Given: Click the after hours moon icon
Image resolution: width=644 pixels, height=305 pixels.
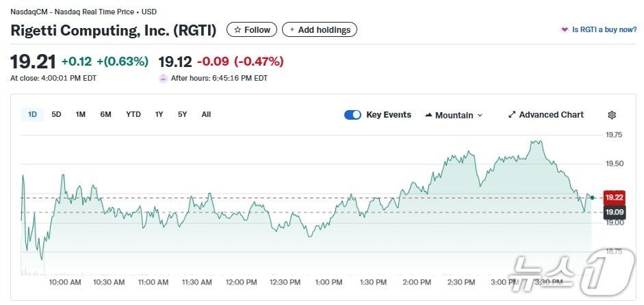Looking at the screenshot, I should (x=163, y=78).
